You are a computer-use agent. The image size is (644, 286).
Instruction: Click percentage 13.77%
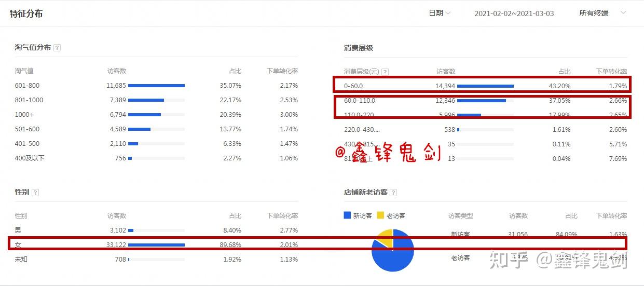tap(230, 129)
